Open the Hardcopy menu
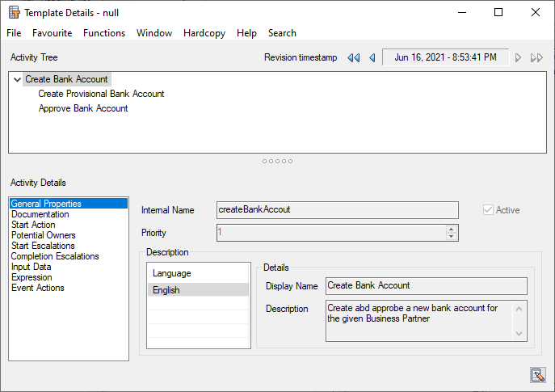This screenshot has height=392, width=555. [204, 33]
